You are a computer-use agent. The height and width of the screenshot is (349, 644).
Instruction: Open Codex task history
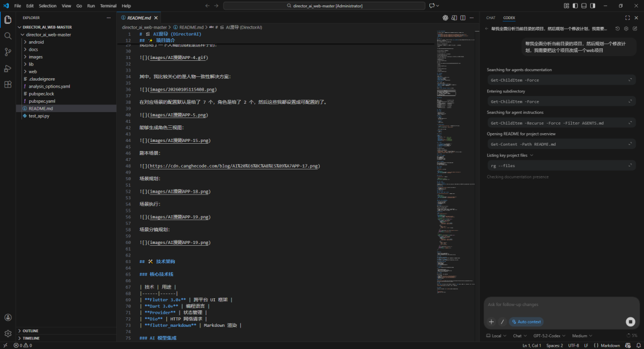[x=617, y=29]
